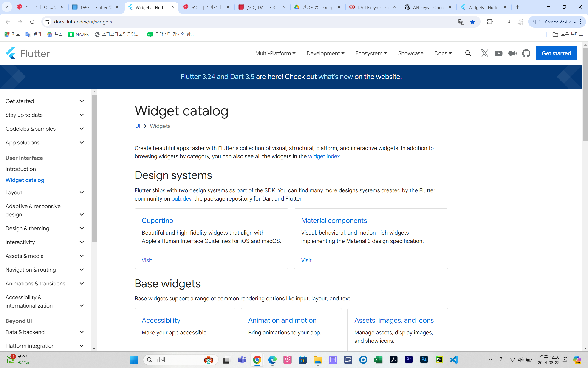The image size is (588, 368).
Task: Click the bookmark star icon
Action: coord(472,22)
